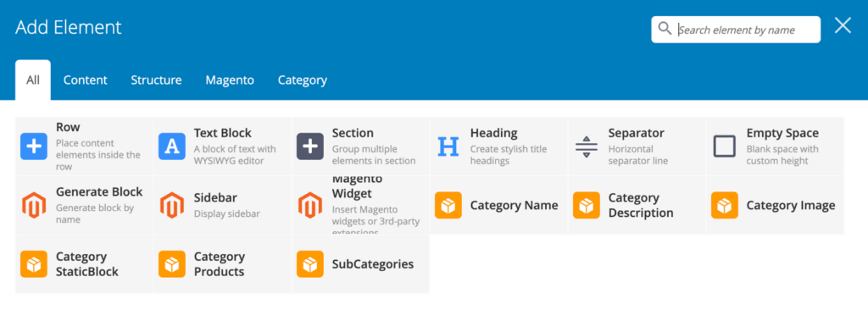Pick the Heading H icon
This screenshot has height=310, width=868.
448,147
